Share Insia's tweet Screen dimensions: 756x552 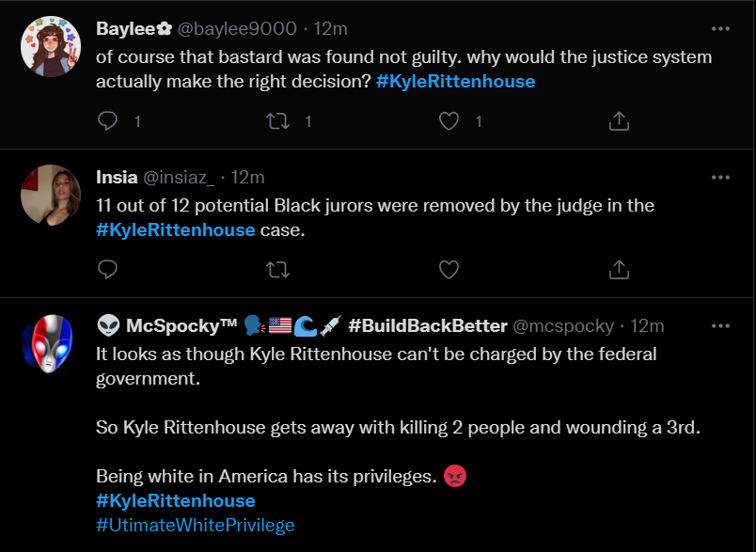tap(619, 270)
